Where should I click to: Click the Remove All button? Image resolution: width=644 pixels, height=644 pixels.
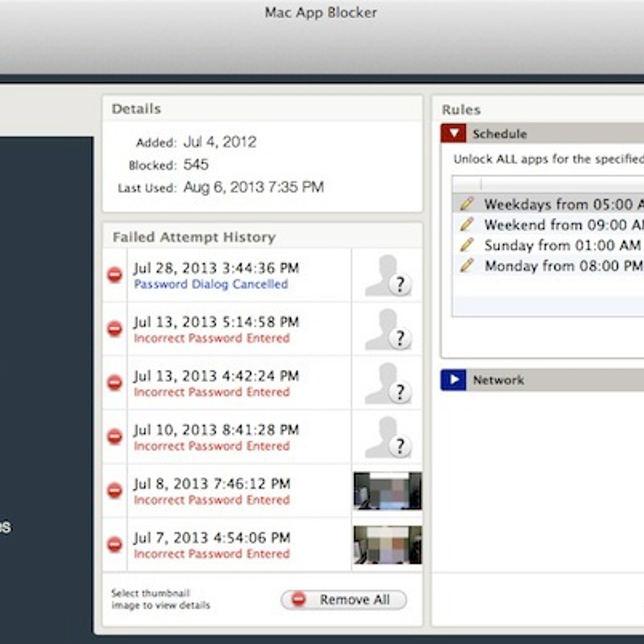343,599
